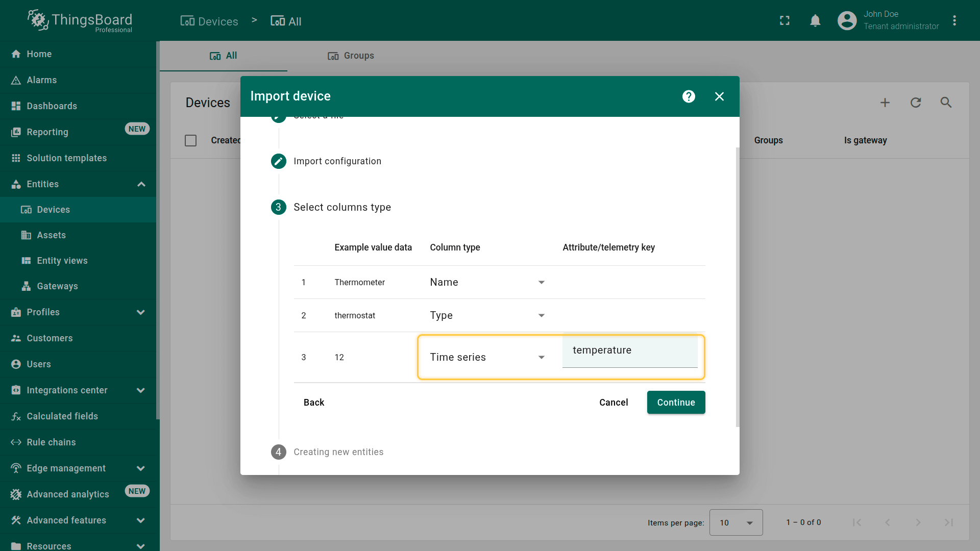Open the user profile avatar icon
The image size is (980, 551).
[847, 20]
